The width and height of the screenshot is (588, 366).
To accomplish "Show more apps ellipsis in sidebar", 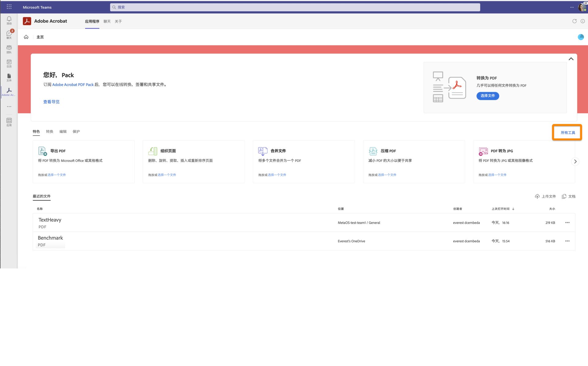I will click(9, 106).
